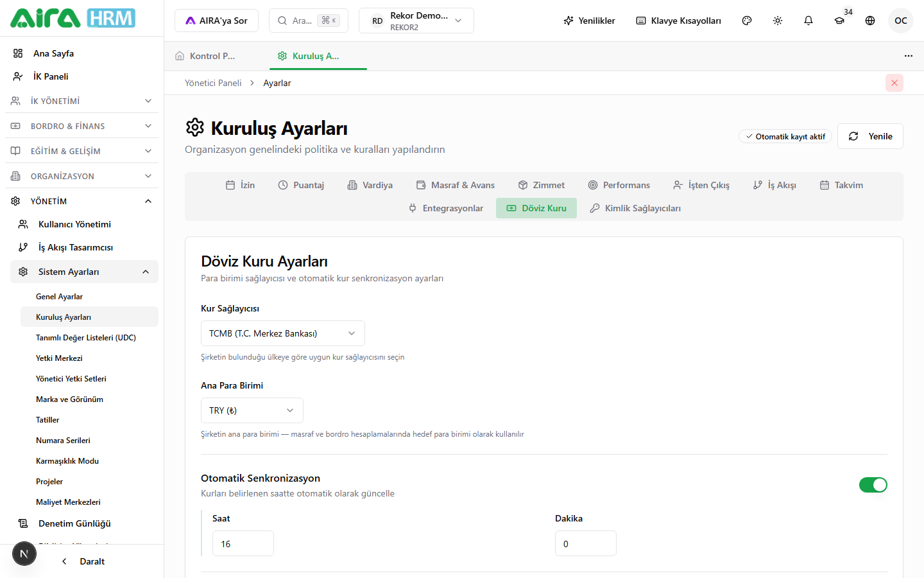Toggle light mode sun icon
924x578 pixels.
click(x=778, y=21)
